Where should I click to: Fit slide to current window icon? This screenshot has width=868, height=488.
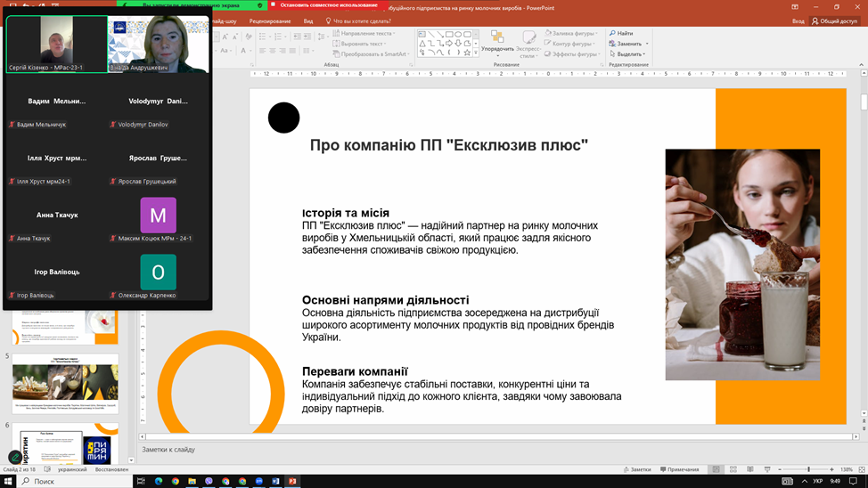862,469
